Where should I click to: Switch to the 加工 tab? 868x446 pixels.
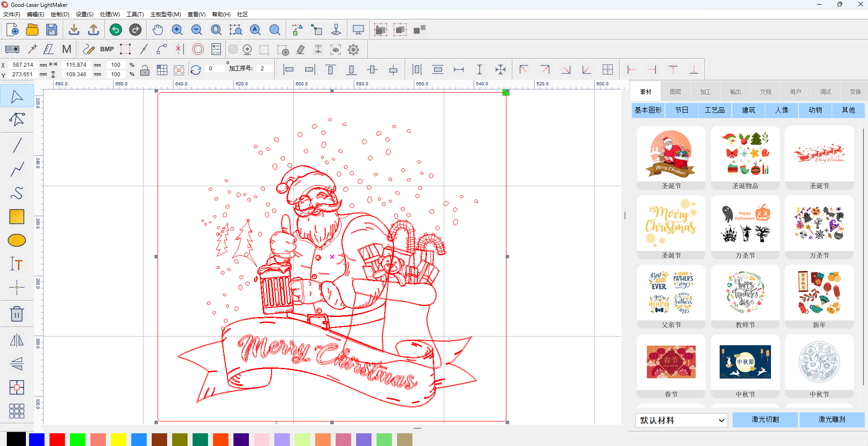coord(705,92)
